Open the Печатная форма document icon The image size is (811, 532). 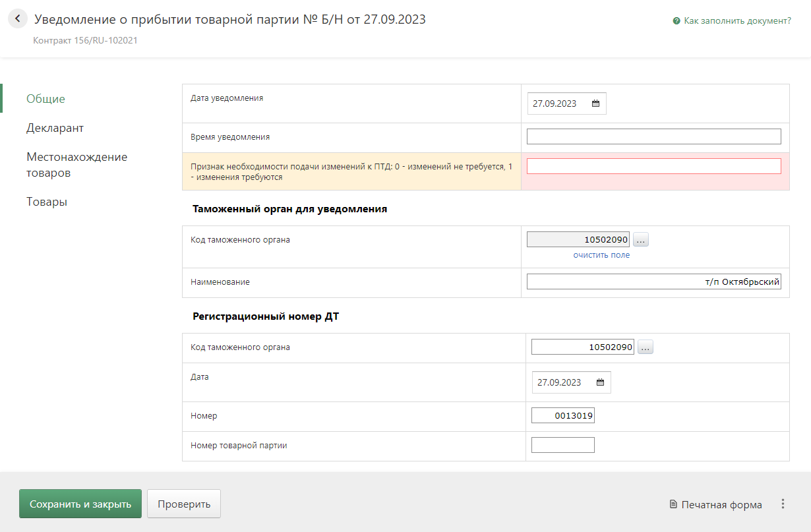pos(673,505)
